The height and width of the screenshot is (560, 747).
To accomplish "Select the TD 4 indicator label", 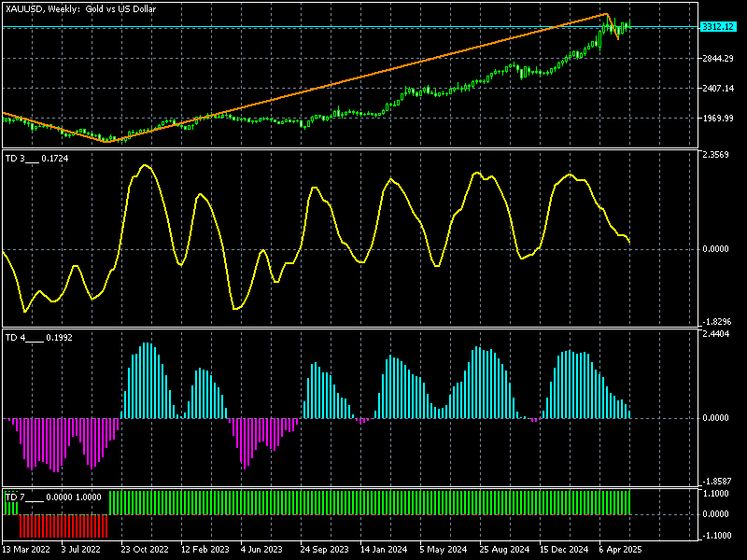I will point(38,338).
